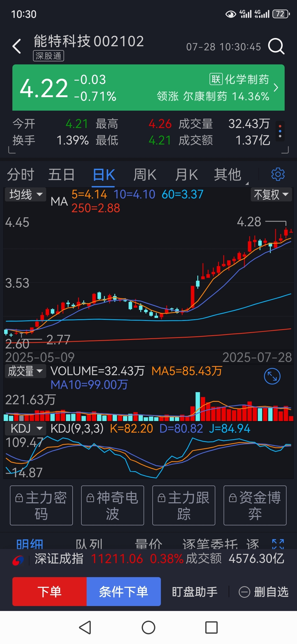This screenshot has width=297, height=644.
Task: Select the 逐笔委托 tab
Action: (x=210, y=544)
